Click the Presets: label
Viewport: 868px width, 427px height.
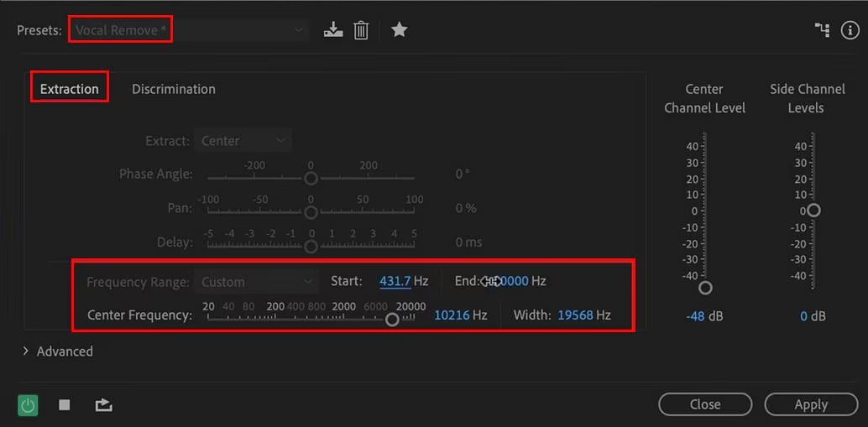[x=39, y=30]
